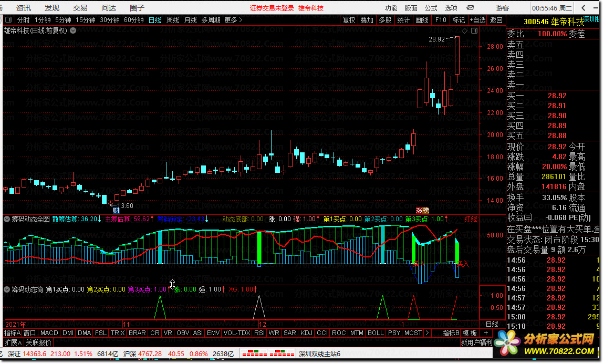This screenshot has height=364, width=604.
Task: Click the F10 company info button
Action: [x=440, y=20]
